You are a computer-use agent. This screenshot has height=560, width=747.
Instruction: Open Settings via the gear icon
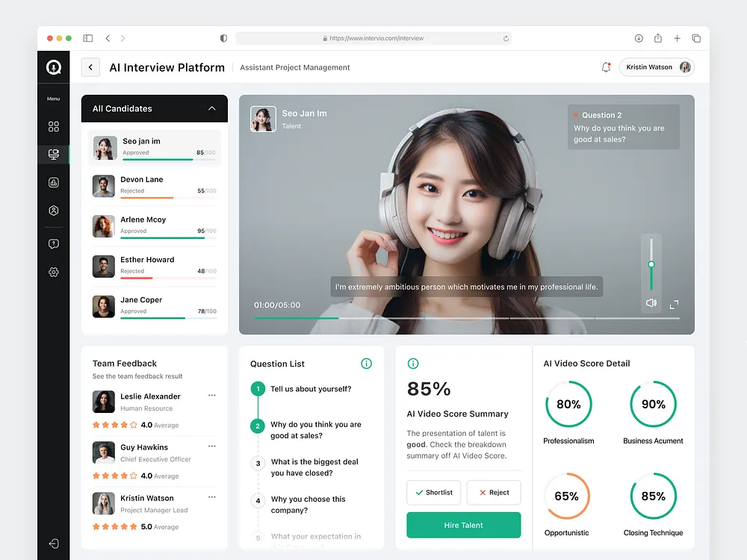pyautogui.click(x=53, y=272)
